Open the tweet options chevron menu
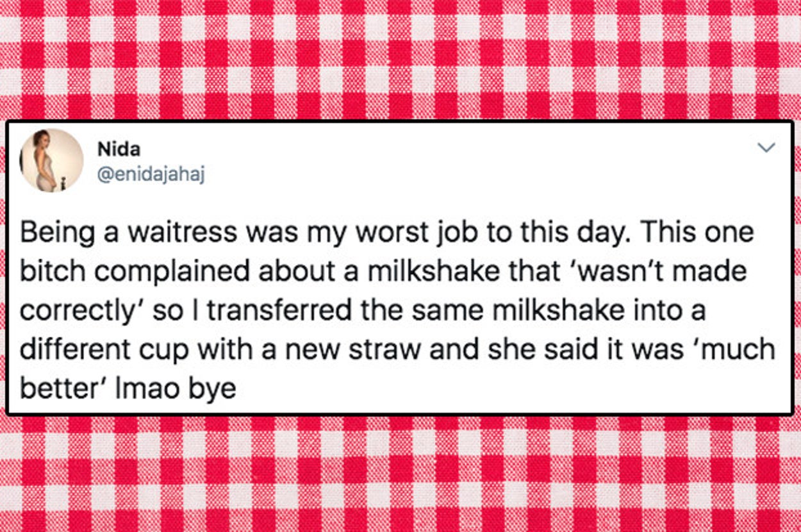 click(766, 148)
